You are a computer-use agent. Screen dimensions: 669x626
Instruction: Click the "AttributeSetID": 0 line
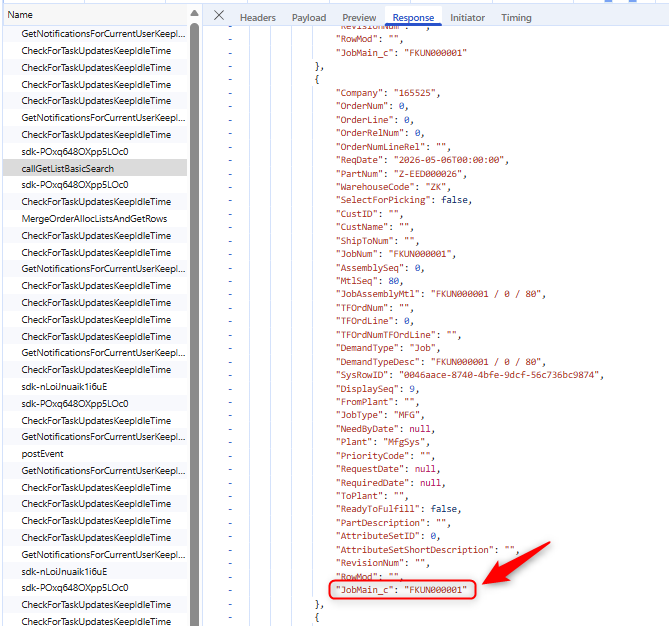[388, 536]
